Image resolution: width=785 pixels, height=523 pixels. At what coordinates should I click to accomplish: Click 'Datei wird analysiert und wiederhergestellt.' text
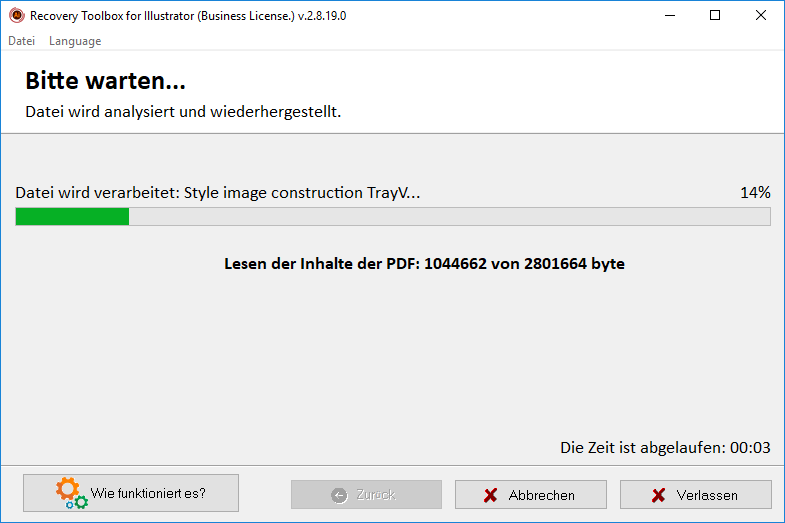[x=183, y=112]
